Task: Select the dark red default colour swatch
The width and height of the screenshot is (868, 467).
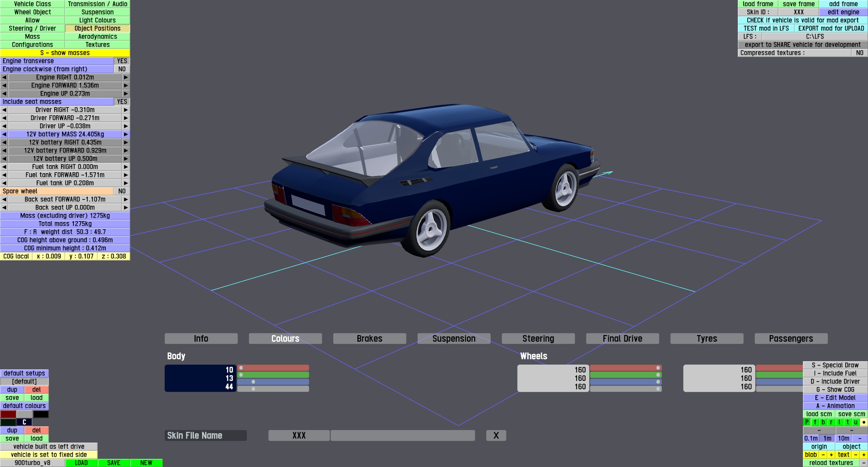Action: [x=8, y=414]
